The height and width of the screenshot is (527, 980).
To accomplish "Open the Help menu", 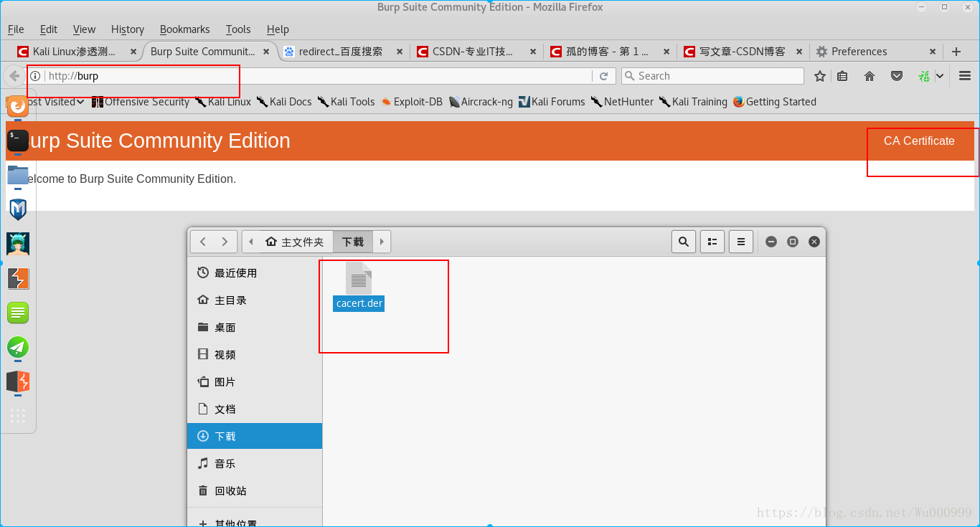I will pos(278,29).
